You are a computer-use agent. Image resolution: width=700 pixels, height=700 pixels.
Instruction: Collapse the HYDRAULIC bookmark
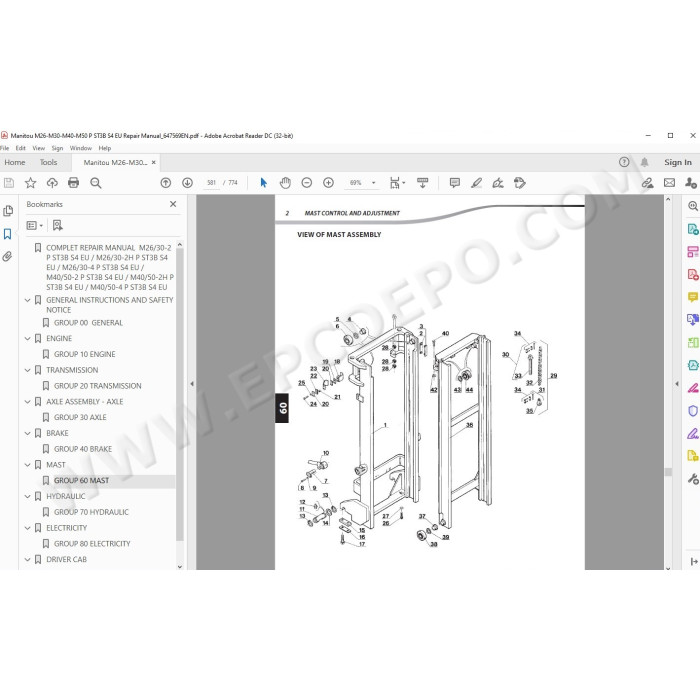coord(28,496)
